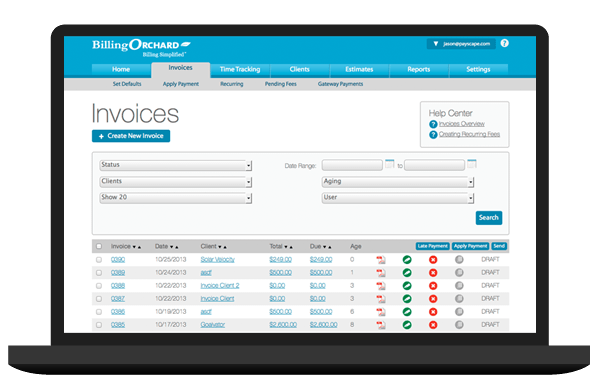Open PDF icon for invoice 0386

pos(380,312)
